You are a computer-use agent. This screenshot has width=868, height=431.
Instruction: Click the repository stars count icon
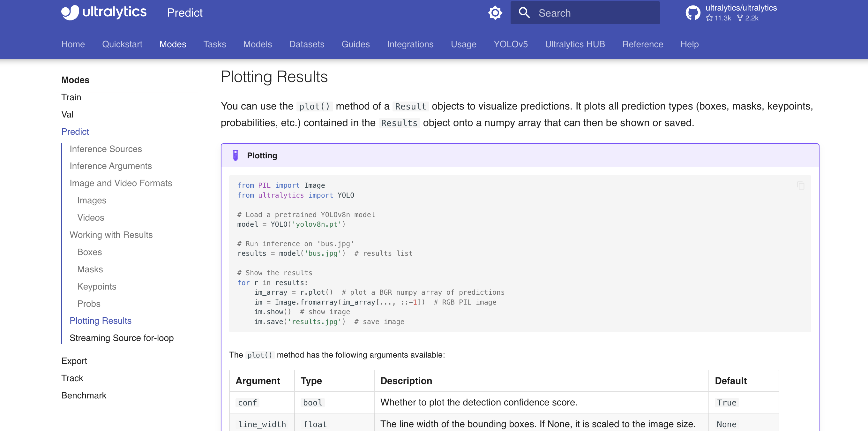710,18
